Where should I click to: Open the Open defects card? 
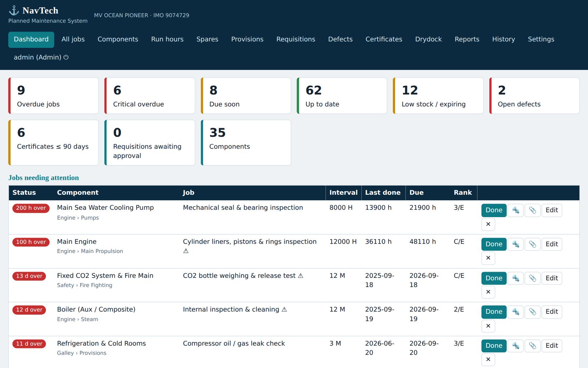point(534,96)
